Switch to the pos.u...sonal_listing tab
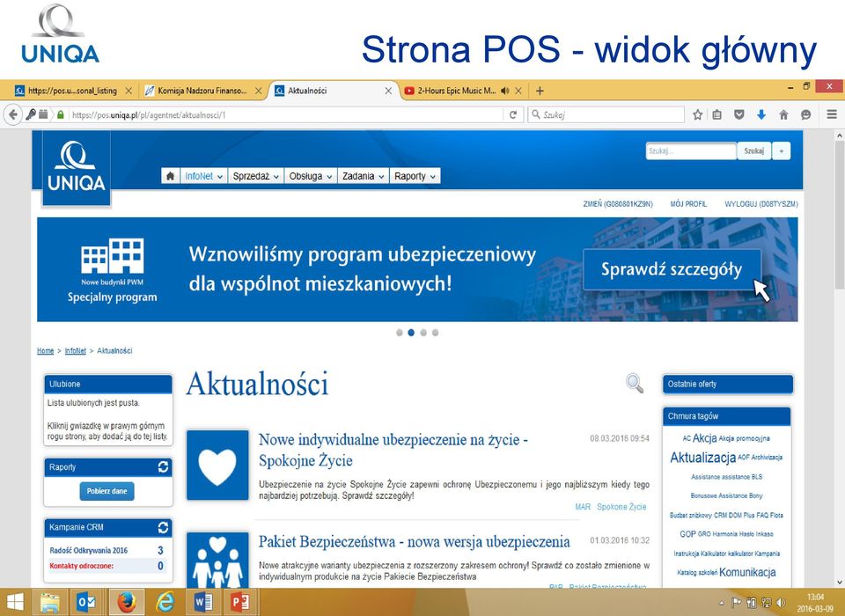 pos(71,91)
